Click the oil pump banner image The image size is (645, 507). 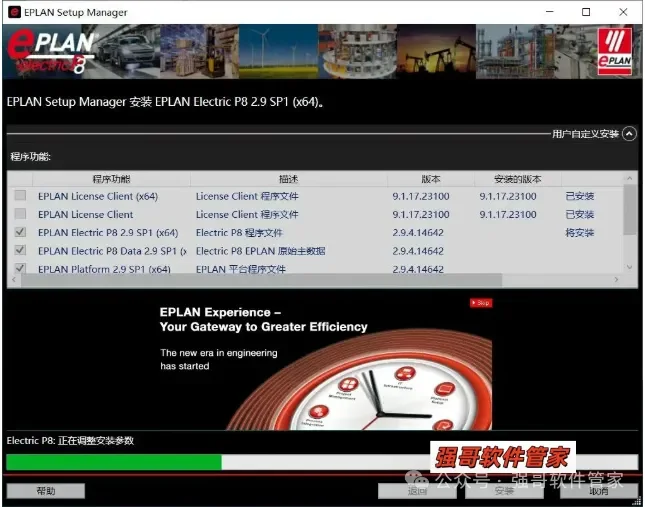coord(436,51)
